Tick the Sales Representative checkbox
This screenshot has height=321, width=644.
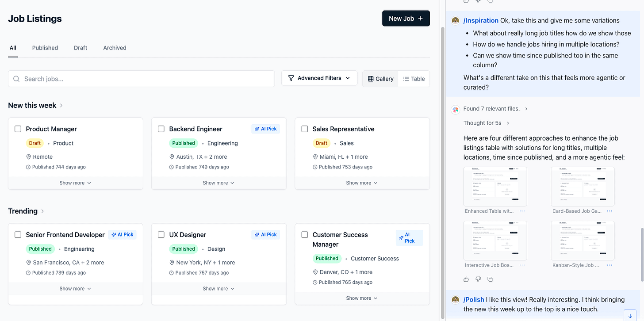304,129
